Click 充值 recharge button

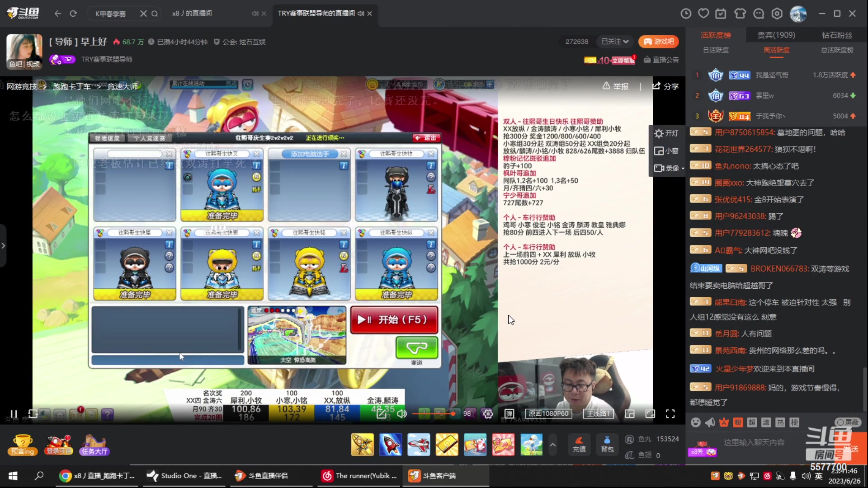coord(579,445)
